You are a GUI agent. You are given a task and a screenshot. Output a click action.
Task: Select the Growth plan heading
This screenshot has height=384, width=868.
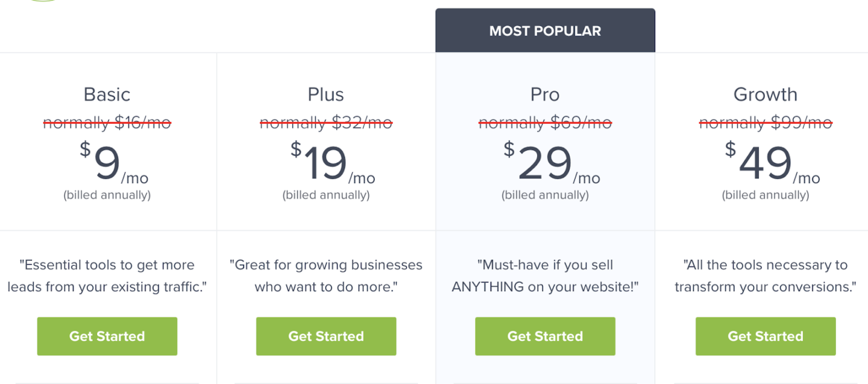coord(765,94)
